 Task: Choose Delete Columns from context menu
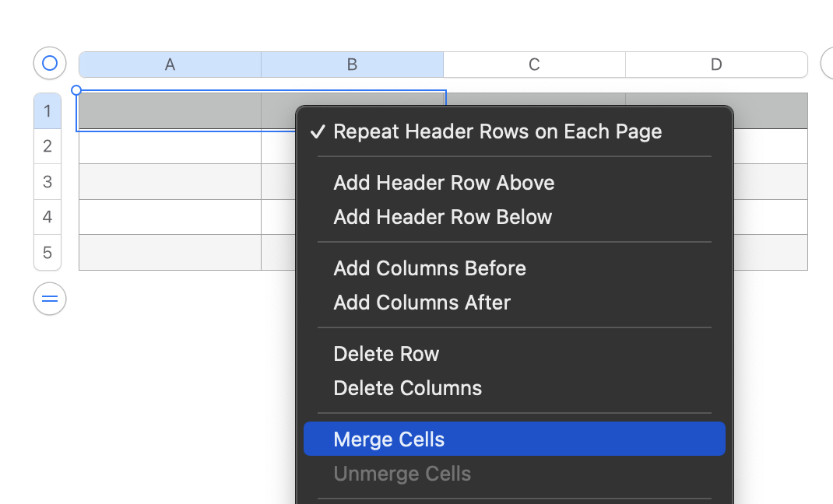407,388
